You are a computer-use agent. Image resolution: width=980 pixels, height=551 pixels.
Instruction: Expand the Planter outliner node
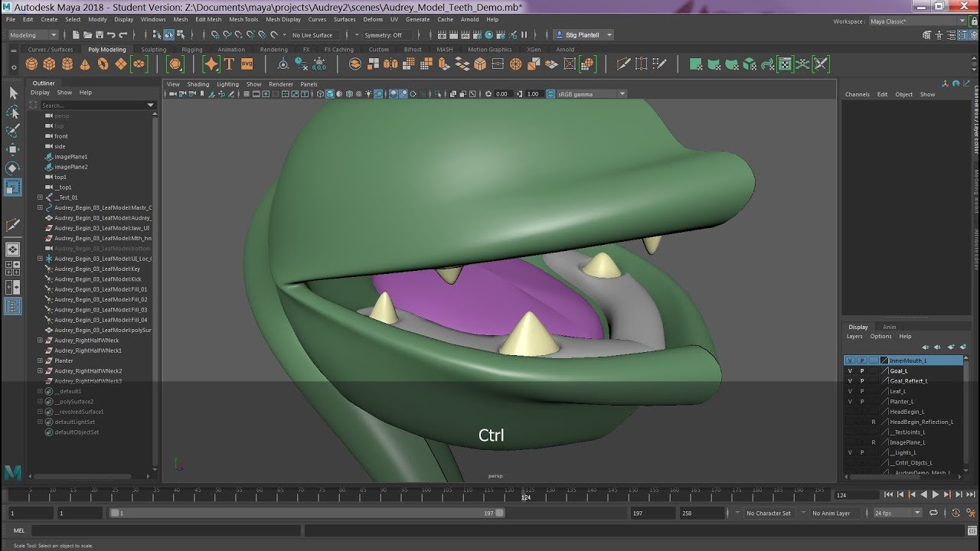40,360
